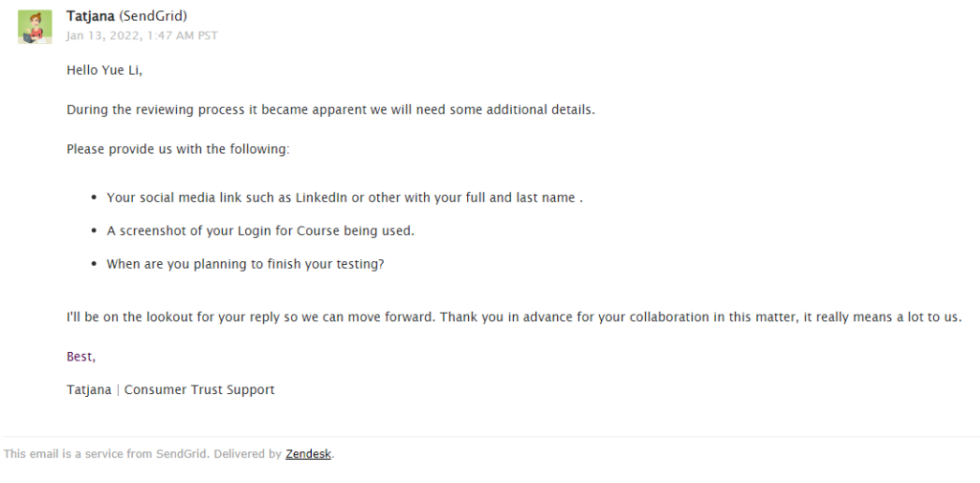Click the word LinkedIn in first bullet
The width and height of the screenshot is (980, 483).
click(x=321, y=198)
